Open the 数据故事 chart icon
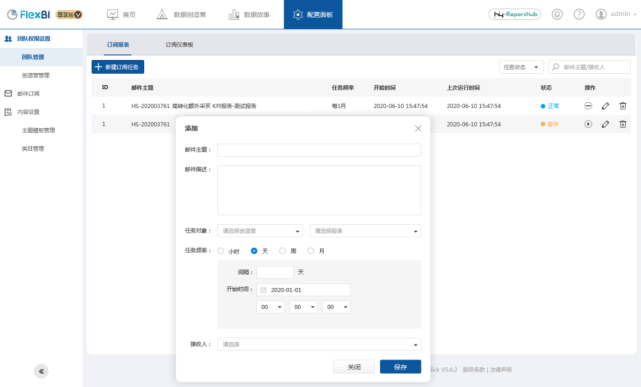Image resolution: width=641 pixels, height=387 pixels. click(233, 14)
